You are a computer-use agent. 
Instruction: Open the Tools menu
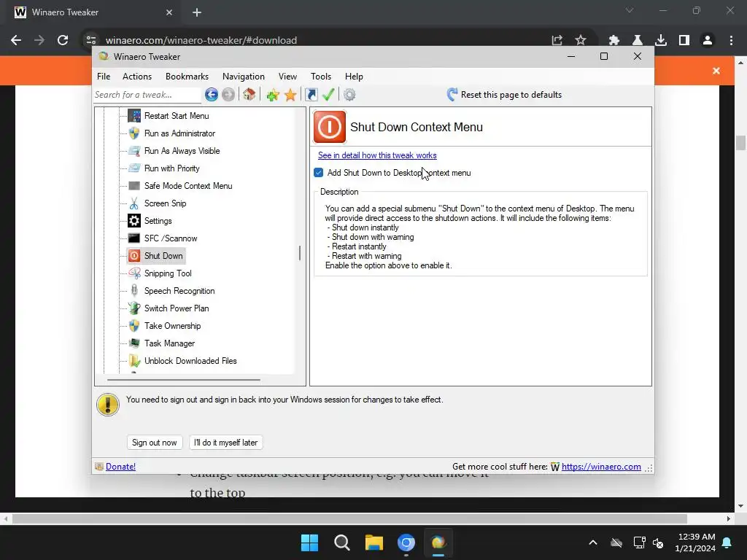[x=321, y=77]
